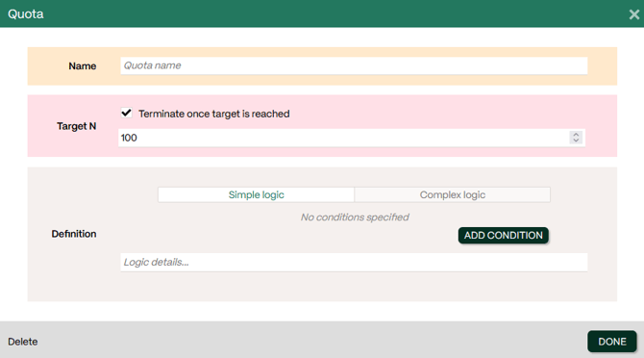Click the Definition section label
The width and height of the screenshot is (644, 358).
click(74, 234)
